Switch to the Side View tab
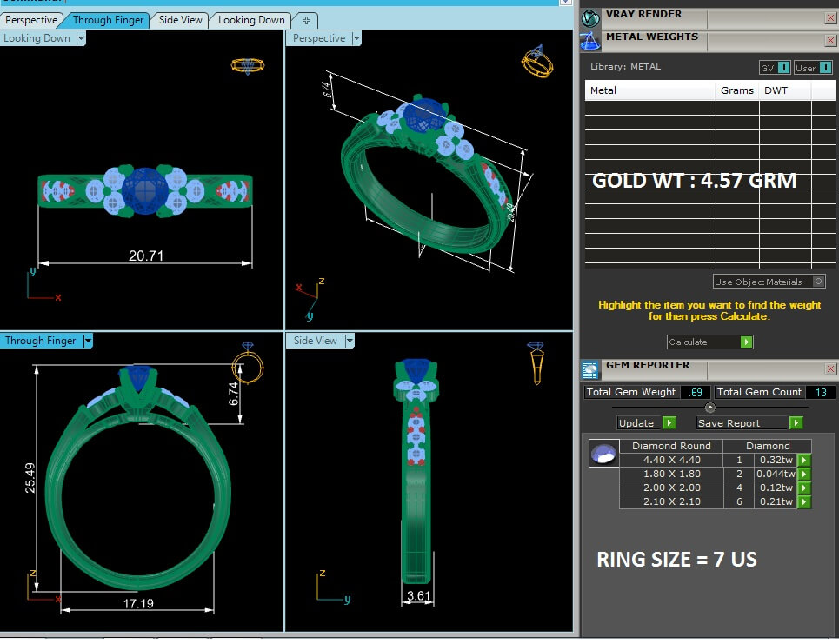 [180, 20]
